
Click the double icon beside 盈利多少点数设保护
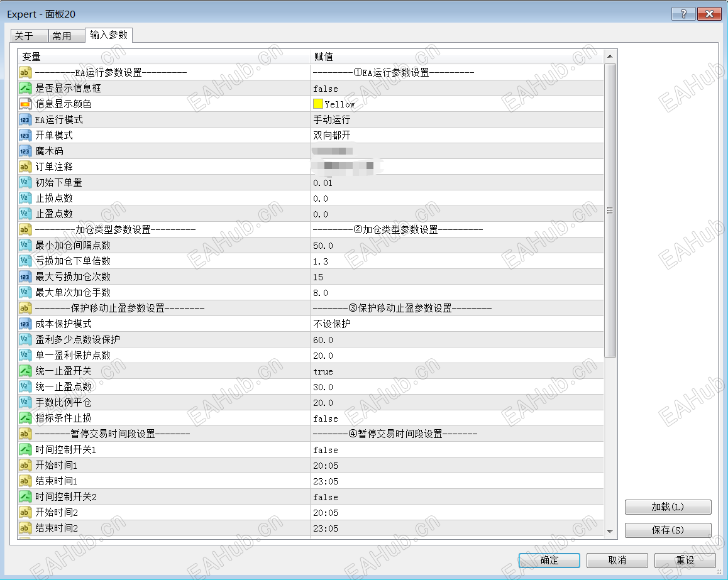25,340
